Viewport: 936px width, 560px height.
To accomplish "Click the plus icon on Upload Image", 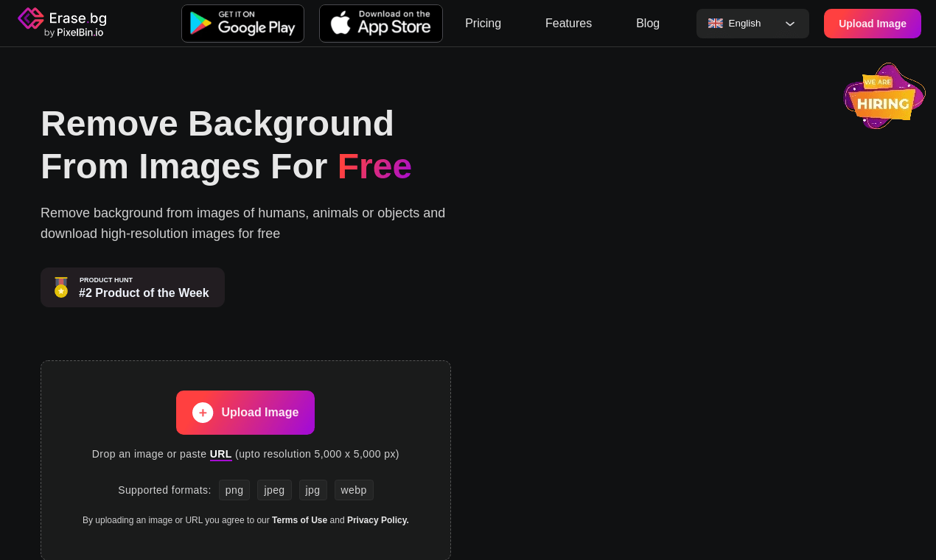I will click(203, 413).
